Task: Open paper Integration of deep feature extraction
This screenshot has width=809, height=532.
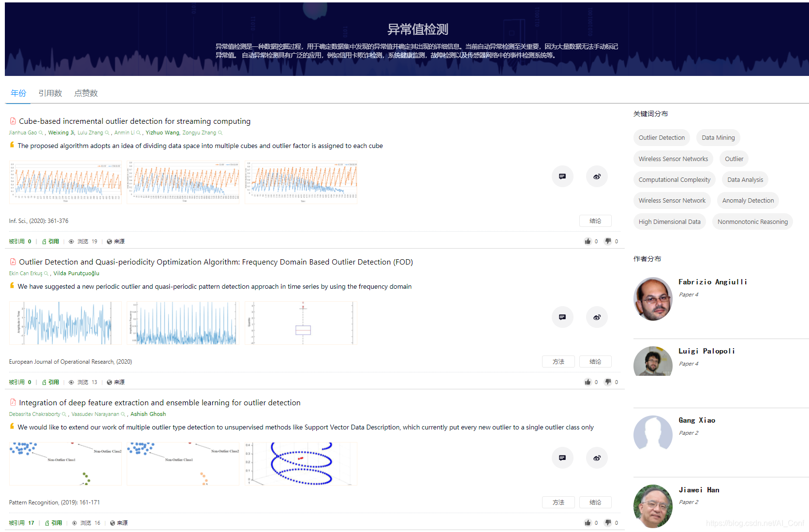Action: (160, 403)
